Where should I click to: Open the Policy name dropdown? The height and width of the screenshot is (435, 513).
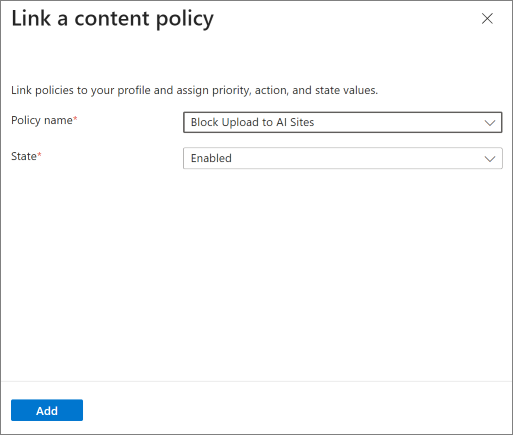point(343,122)
